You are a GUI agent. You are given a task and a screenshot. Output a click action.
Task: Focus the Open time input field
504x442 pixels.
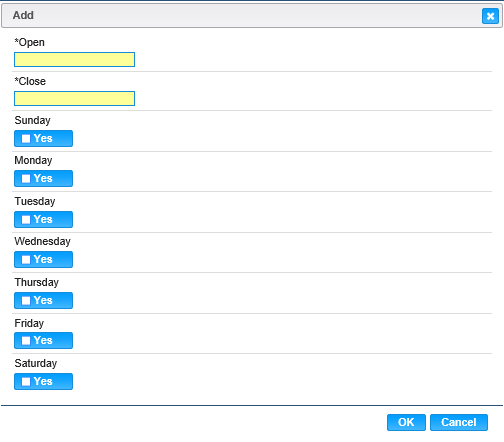coord(74,59)
